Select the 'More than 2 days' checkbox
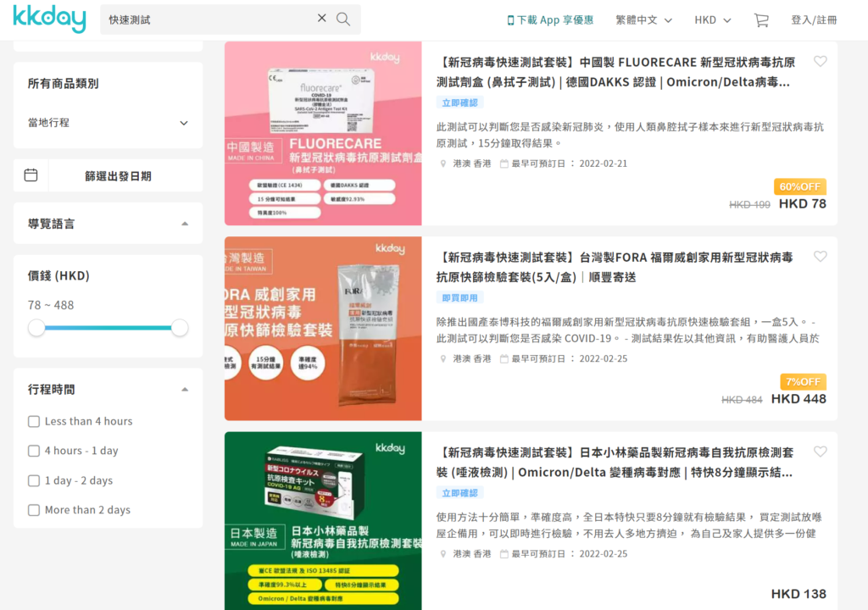The width and height of the screenshot is (868, 610). pyautogui.click(x=34, y=509)
